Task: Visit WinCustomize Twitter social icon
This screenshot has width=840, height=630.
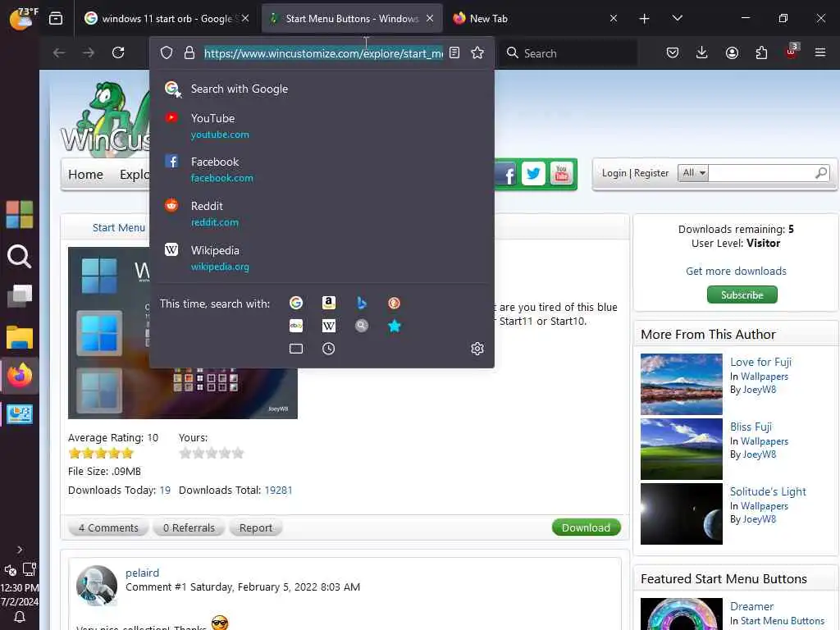Action: (533, 174)
